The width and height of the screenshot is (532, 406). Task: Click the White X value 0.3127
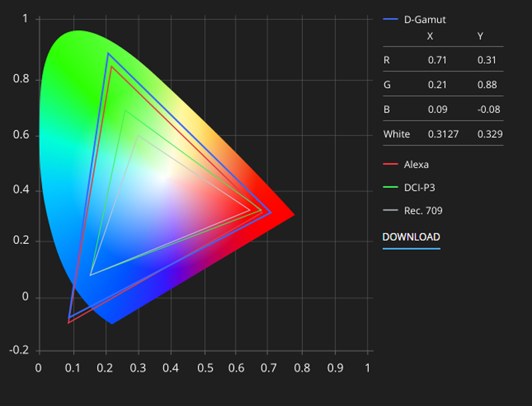pos(443,134)
